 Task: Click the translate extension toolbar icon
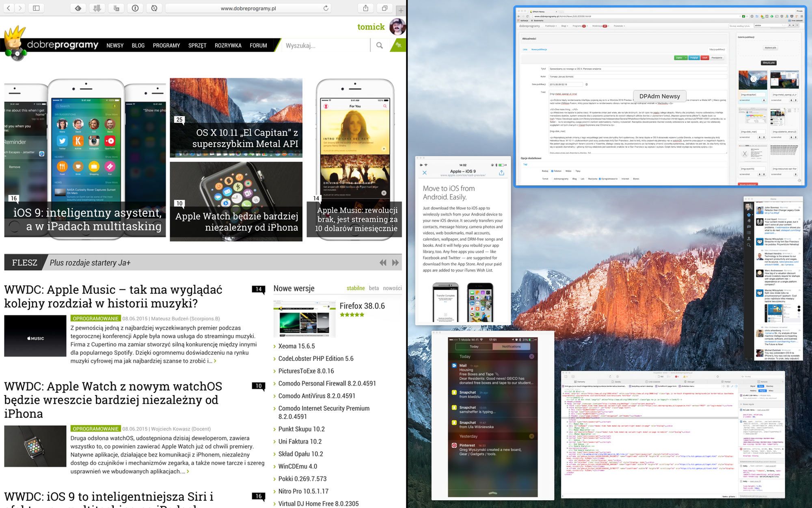[x=116, y=8]
